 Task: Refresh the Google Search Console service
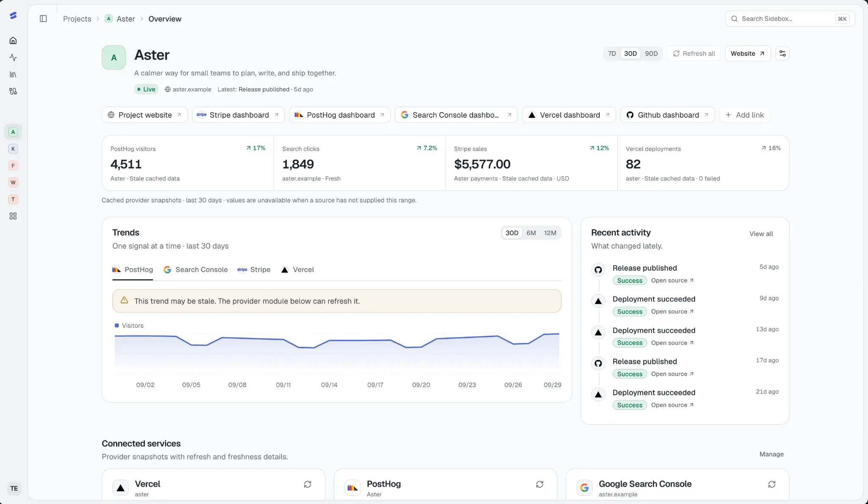point(772,484)
